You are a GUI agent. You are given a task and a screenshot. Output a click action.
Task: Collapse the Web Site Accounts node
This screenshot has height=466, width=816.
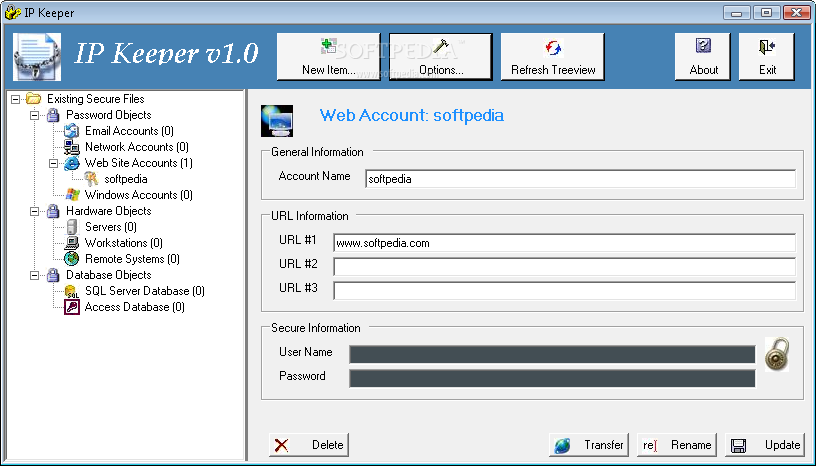coord(54,163)
